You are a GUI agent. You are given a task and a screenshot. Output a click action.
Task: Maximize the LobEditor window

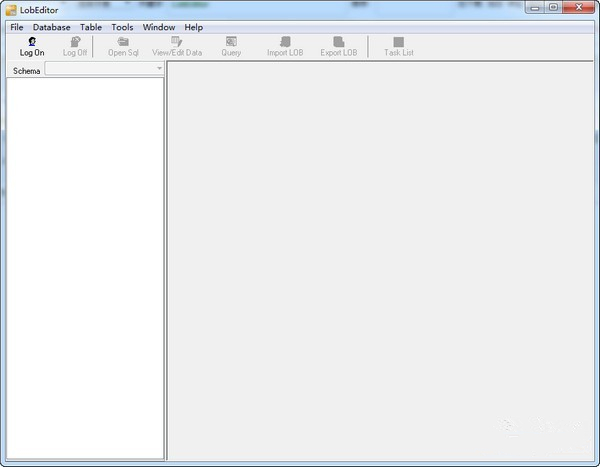553,7
